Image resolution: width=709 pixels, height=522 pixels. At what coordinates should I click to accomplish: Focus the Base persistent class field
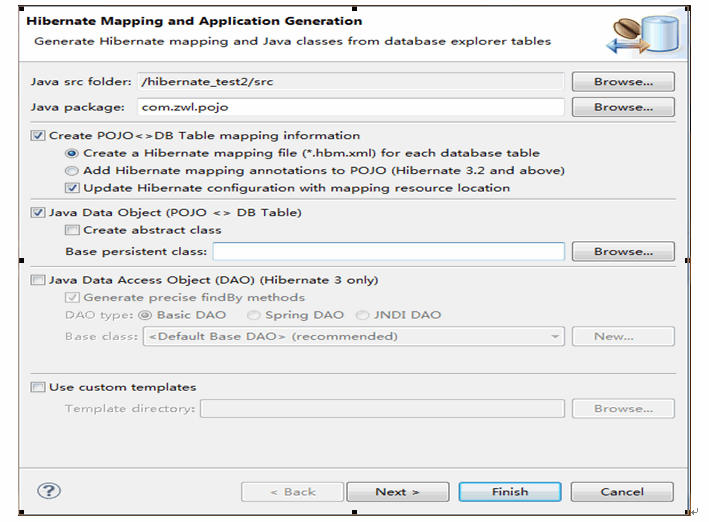(389, 252)
